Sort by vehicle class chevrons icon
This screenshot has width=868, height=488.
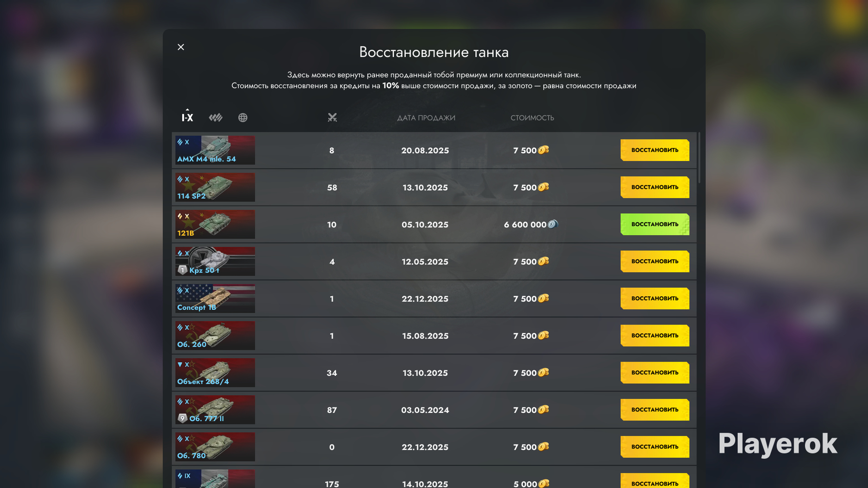pos(216,118)
